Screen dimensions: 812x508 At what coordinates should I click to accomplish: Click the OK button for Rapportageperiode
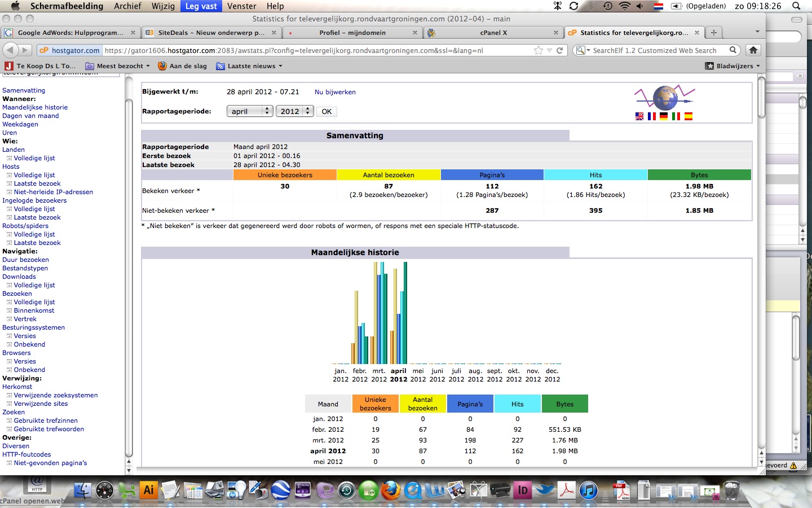(x=326, y=111)
